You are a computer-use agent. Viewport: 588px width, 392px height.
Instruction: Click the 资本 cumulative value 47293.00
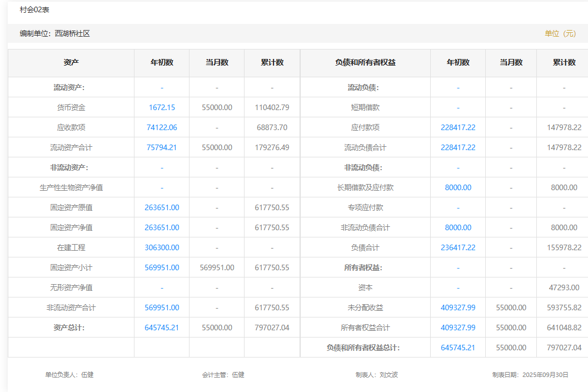[564, 287]
